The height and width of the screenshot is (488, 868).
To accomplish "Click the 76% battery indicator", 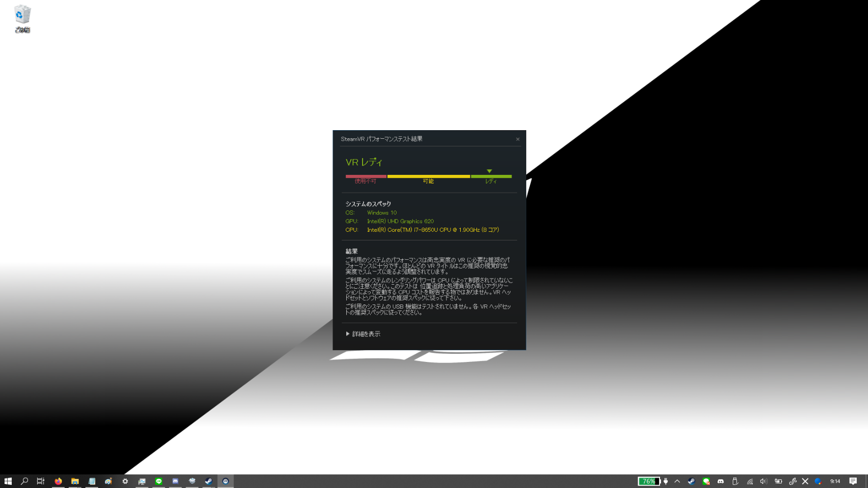I will point(649,481).
